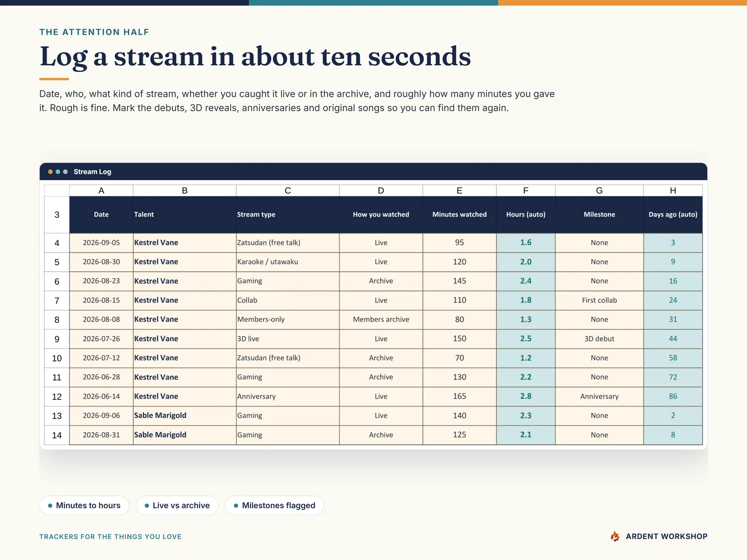This screenshot has width=747, height=560.
Task: Click 'THE ATTENTION HALF' section label
Action: tap(94, 32)
